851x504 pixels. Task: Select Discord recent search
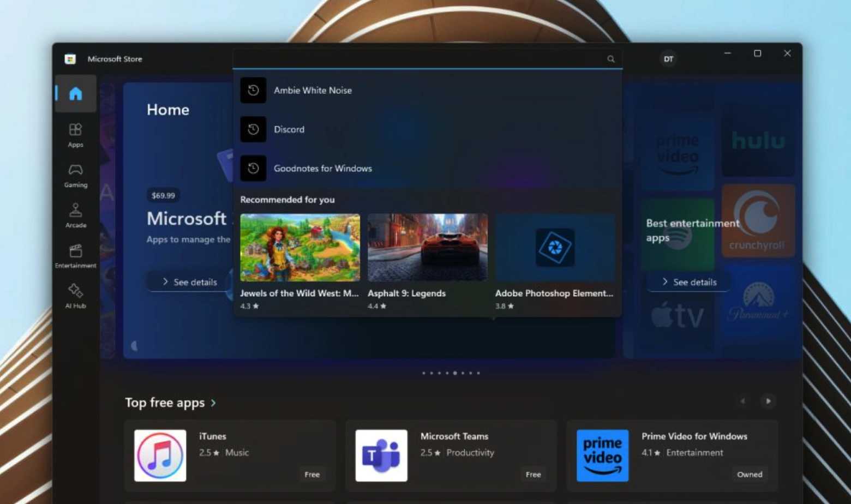(x=427, y=129)
